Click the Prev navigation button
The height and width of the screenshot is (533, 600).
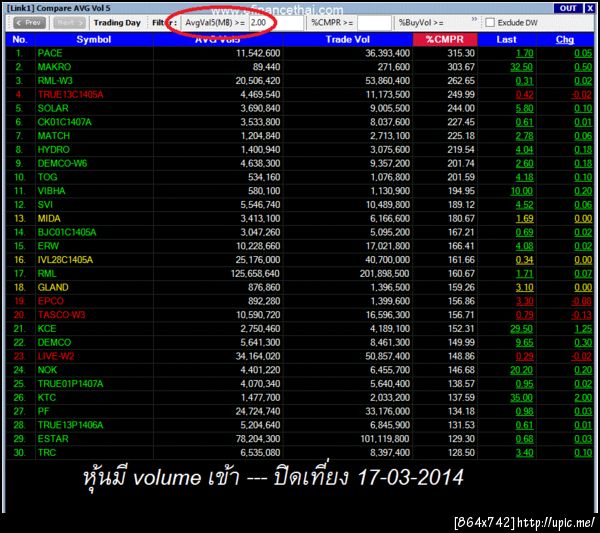pyautogui.click(x=29, y=23)
